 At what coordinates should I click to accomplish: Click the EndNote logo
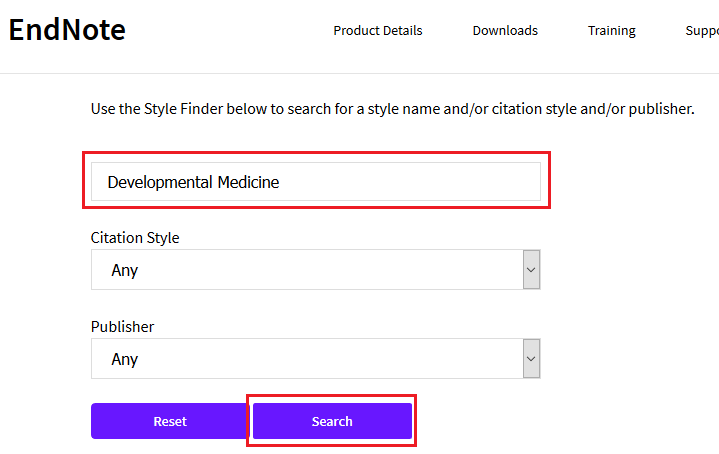67,30
